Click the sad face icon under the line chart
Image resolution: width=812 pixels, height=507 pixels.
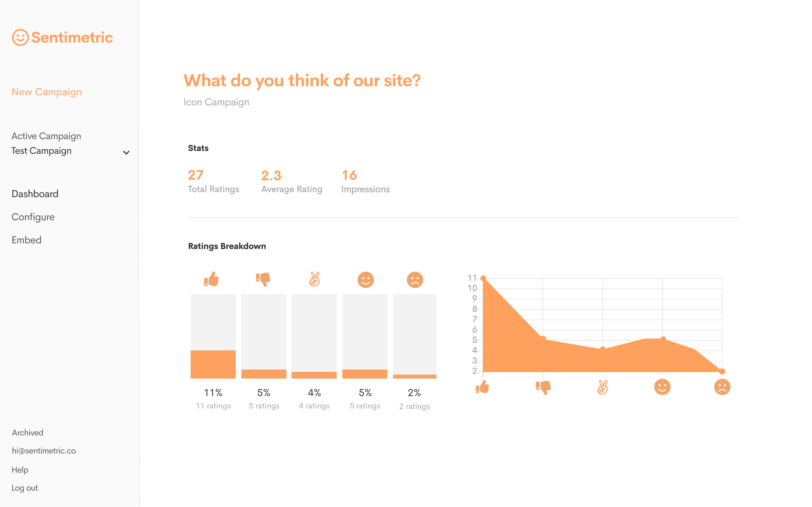(722, 387)
